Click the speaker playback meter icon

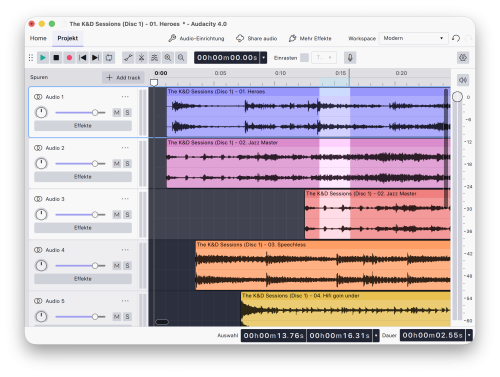tap(463, 80)
